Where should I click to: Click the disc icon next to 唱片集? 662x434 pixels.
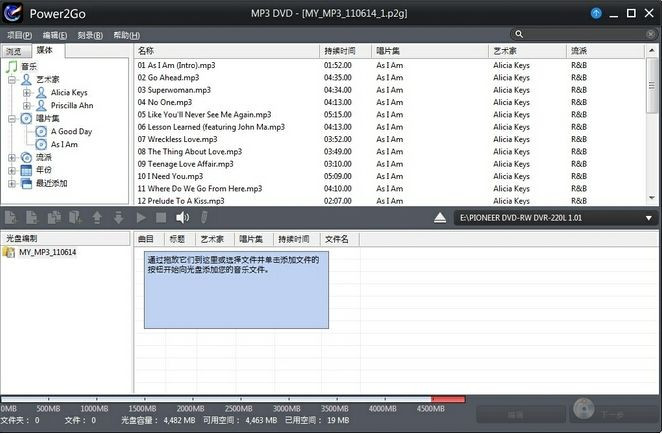pos(26,119)
